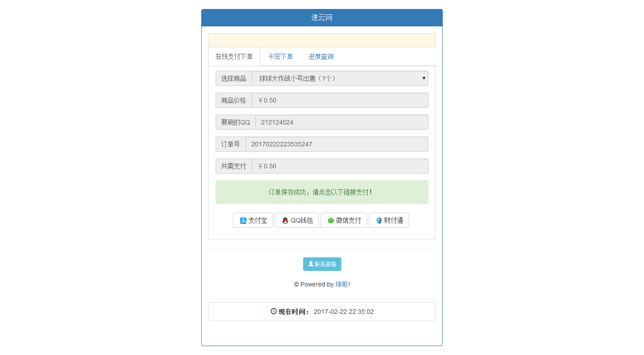
Task: Click the 选择商品 label
Action: [233, 78]
